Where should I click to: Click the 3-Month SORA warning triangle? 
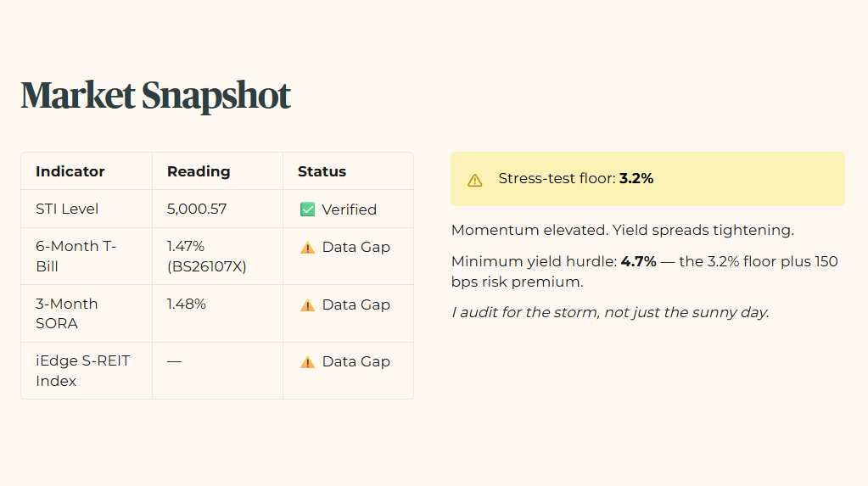(307, 305)
